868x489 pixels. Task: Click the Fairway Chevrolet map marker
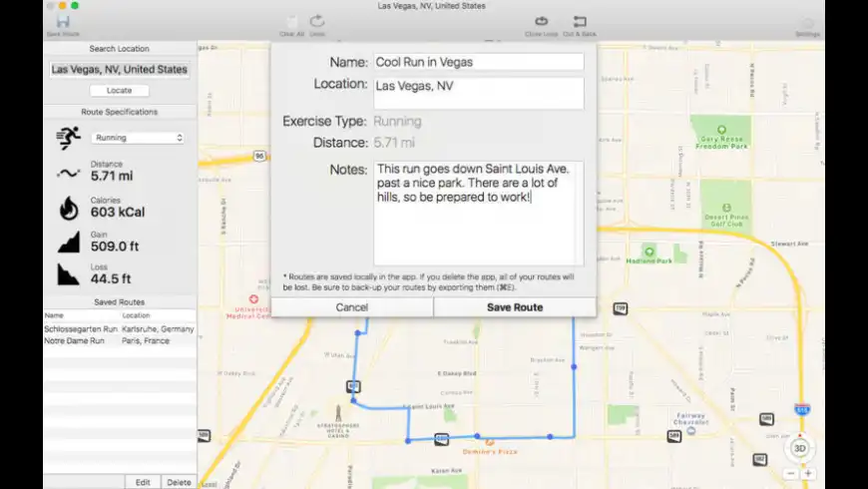[x=690, y=430]
